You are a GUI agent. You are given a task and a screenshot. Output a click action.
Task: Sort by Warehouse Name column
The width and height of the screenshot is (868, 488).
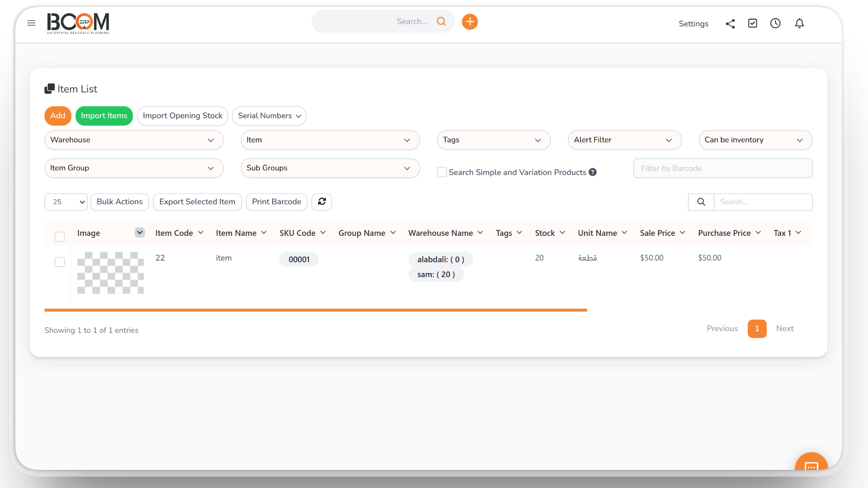click(445, 233)
